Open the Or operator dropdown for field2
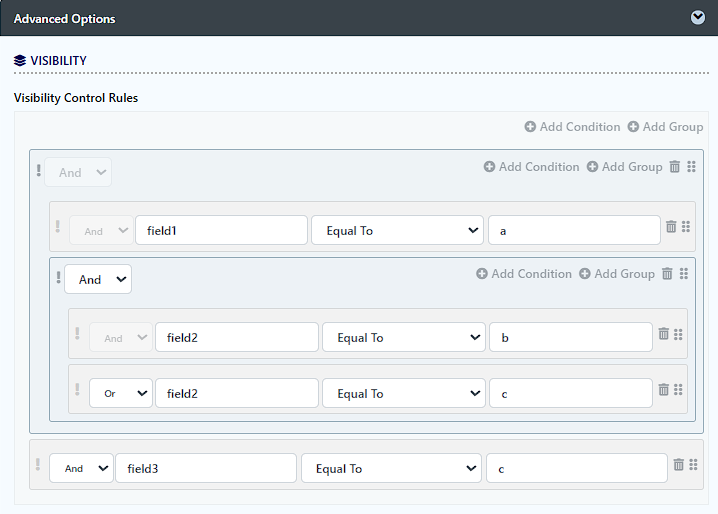This screenshot has height=514, width=718. pos(121,394)
